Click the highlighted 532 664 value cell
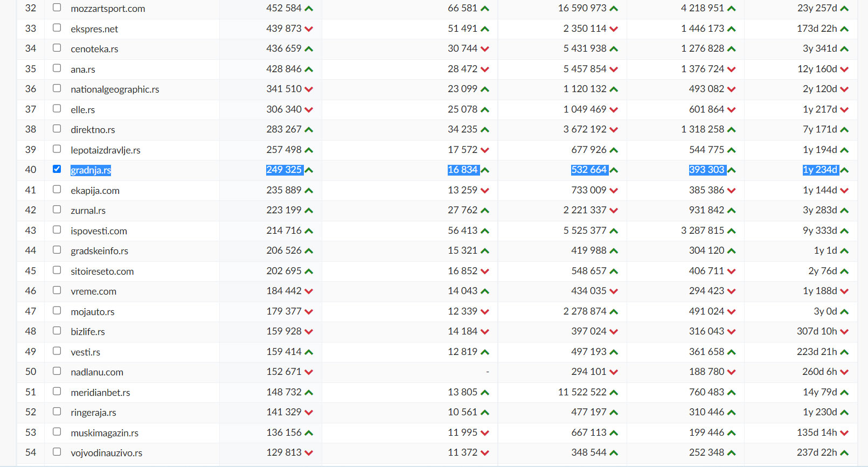 click(589, 170)
